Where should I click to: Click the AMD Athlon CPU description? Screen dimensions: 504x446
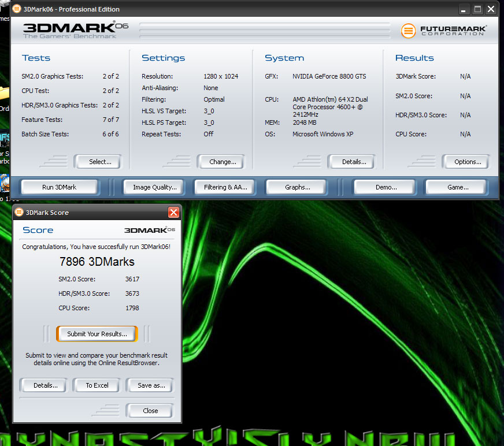pyautogui.click(x=330, y=107)
